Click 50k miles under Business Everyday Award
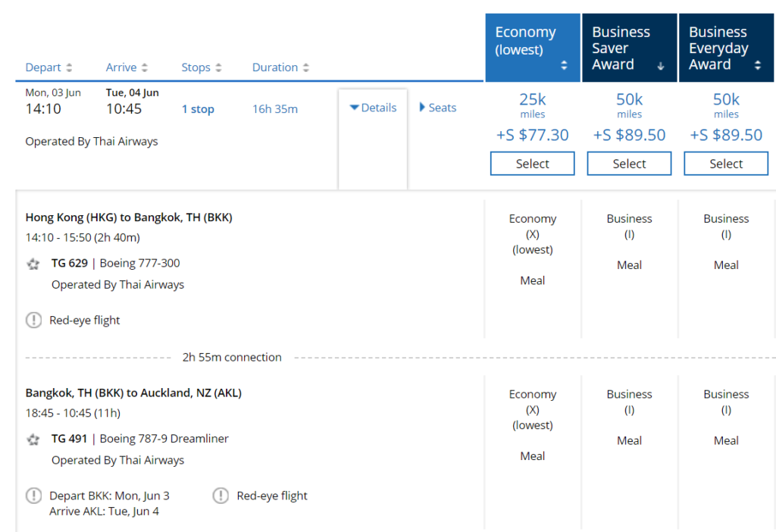The width and height of the screenshot is (776, 532). [726, 105]
